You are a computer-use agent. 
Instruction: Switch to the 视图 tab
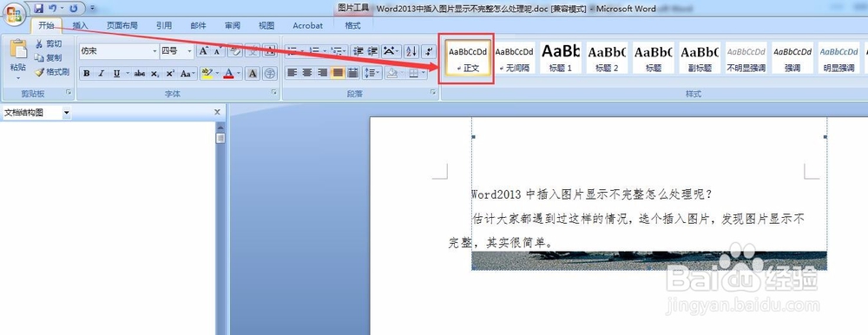[266, 25]
